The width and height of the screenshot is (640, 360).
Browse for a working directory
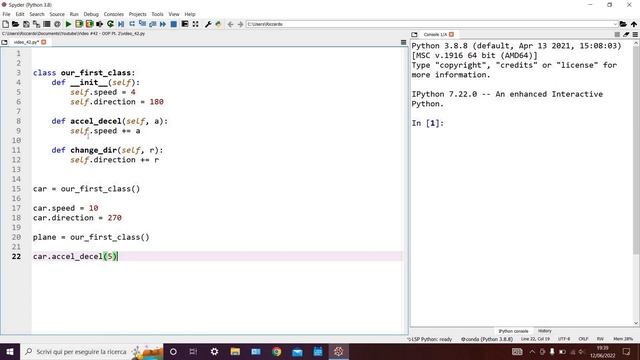[x=623, y=24]
